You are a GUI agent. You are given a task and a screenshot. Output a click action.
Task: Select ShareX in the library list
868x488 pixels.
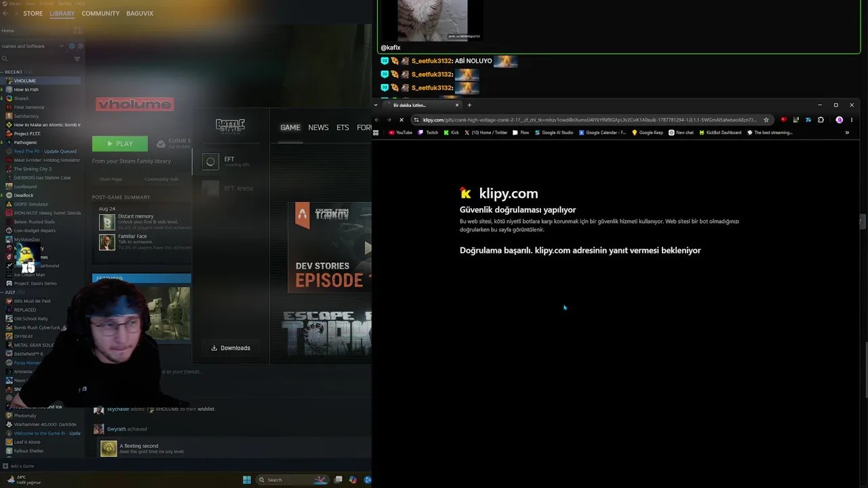pyautogui.click(x=21, y=98)
